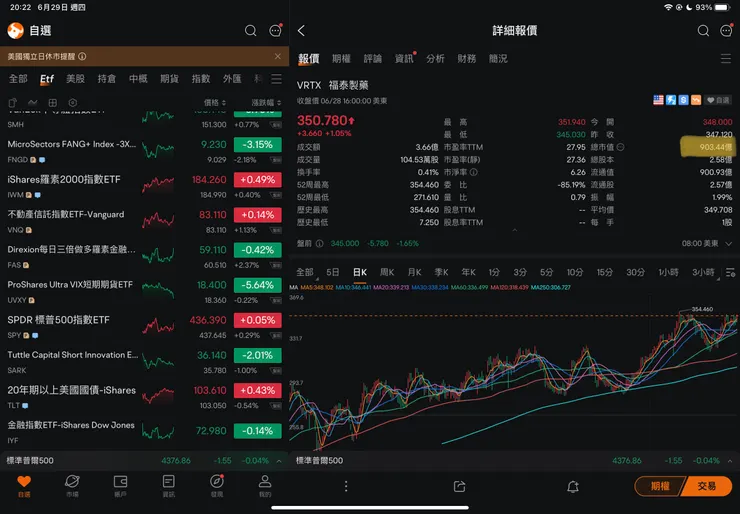
Task: Switch watchlist to grid layout icon
Action: [x=53, y=102]
